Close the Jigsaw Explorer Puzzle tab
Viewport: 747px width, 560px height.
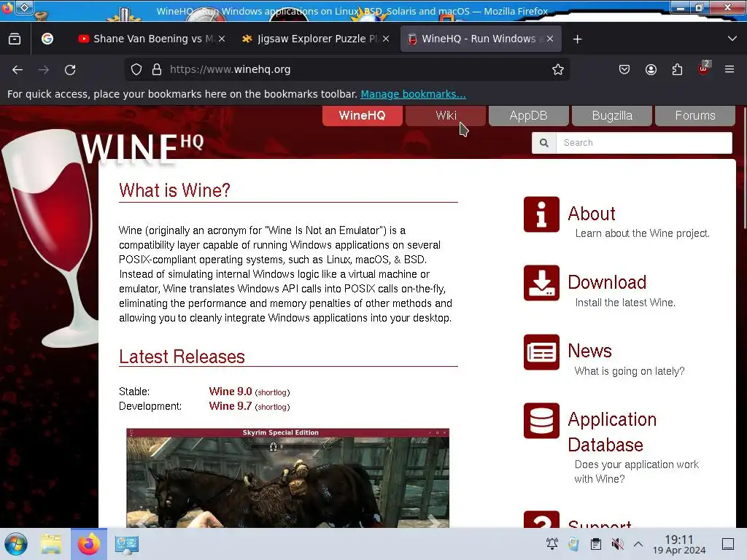coord(386,39)
